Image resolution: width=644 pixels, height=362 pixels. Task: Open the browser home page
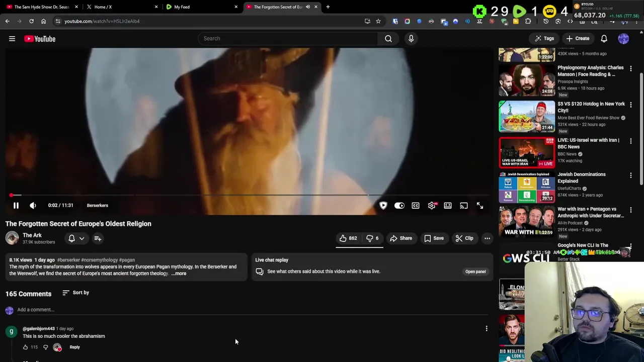[x=43, y=21]
